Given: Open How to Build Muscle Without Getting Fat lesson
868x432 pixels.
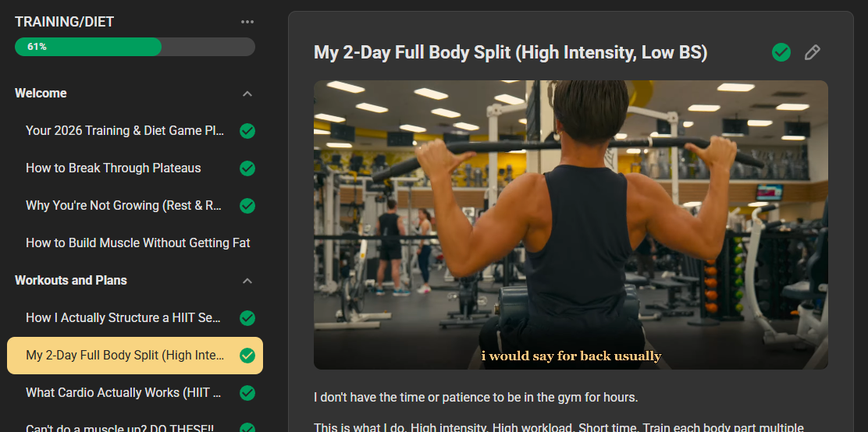Looking at the screenshot, I should pos(138,243).
